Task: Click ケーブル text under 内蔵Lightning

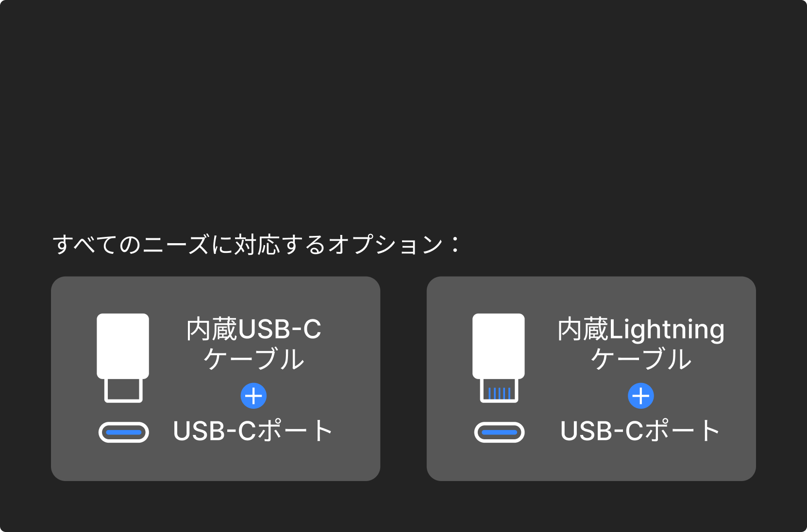Action: click(x=640, y=360)
